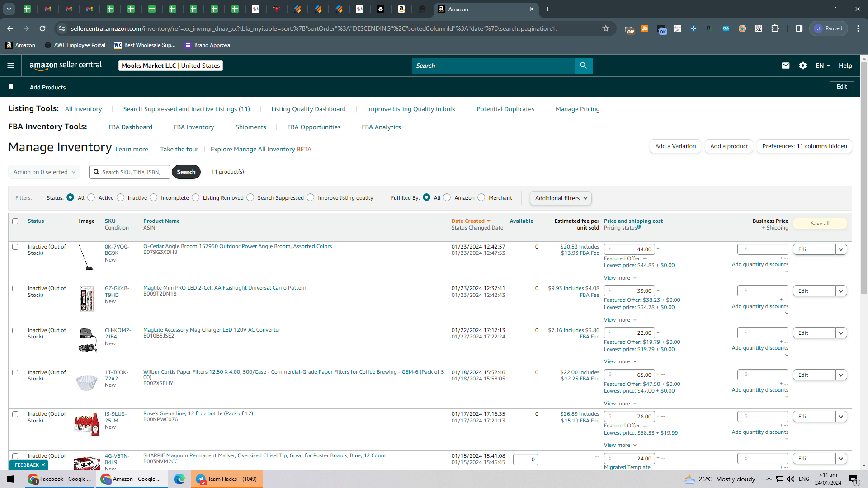The height and width of the screenshot is (488, 868).
Task: Open a new browser tab
Action: tap(548, 9)
